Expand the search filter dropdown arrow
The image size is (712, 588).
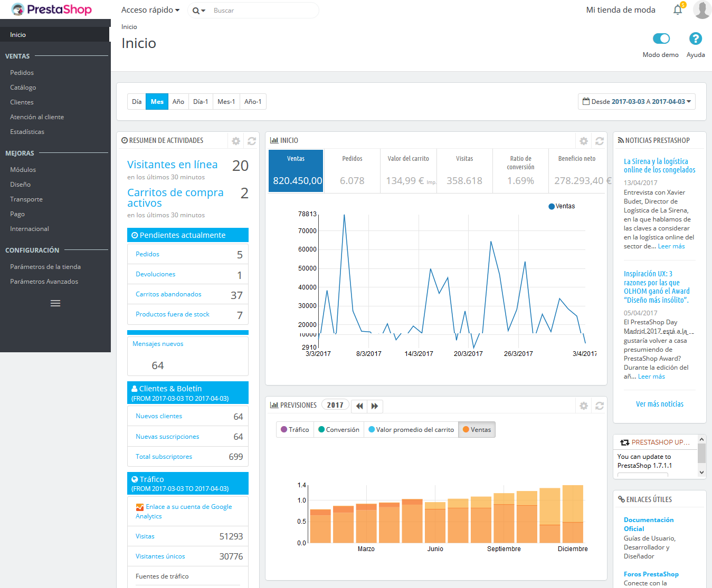click(199, 11)
